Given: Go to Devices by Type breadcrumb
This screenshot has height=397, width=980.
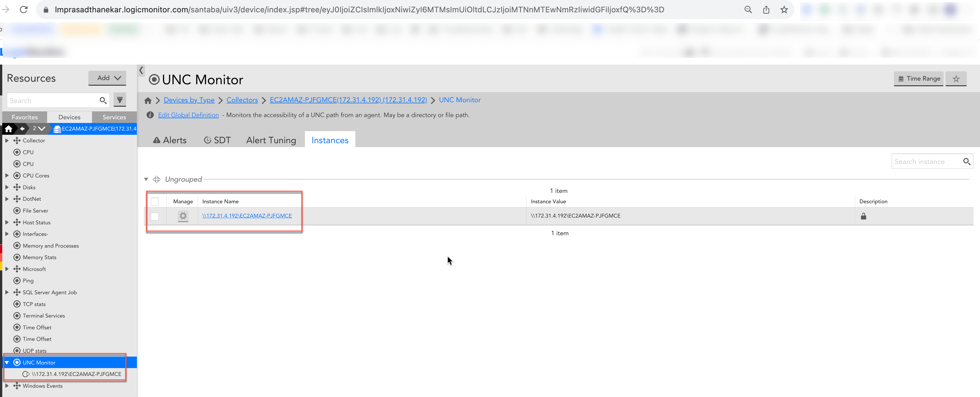Looking at the screenshot, I should [x=189, y=100].
